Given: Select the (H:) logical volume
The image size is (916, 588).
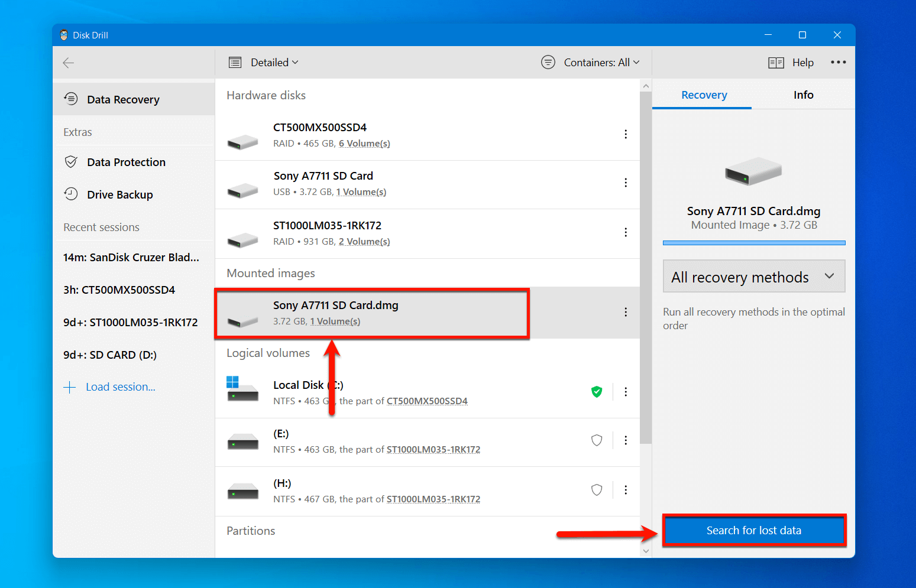Looking at the screenshot, I should click(x=427, y=492).
